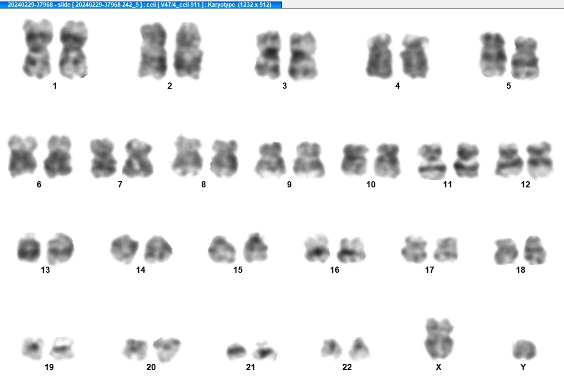
Task: Click the chromosome label 18
Action: point(521,270)
